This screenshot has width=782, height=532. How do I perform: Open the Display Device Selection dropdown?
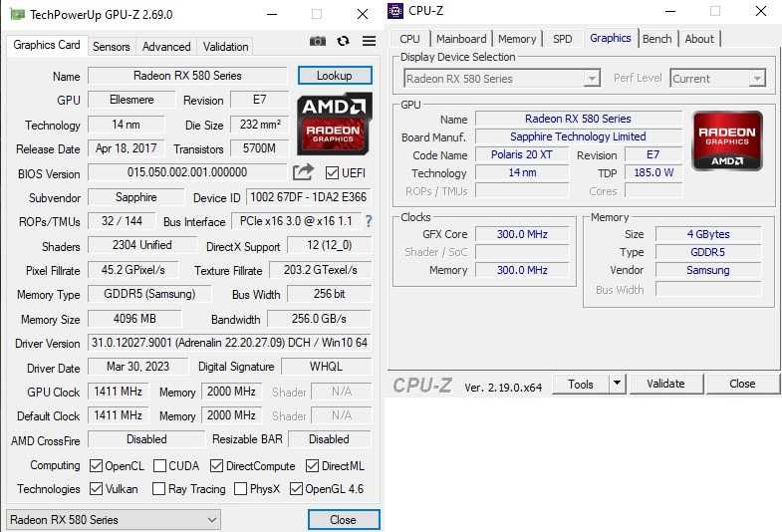502,79
